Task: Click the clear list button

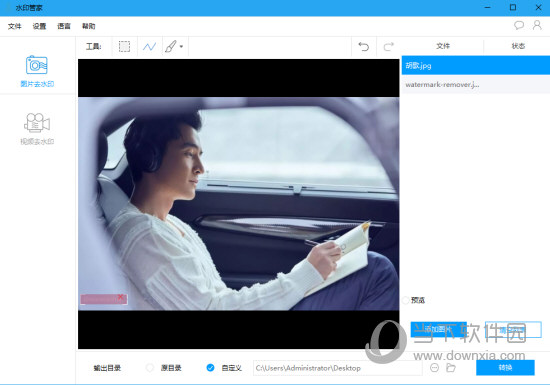Action: tap(513, 330)
